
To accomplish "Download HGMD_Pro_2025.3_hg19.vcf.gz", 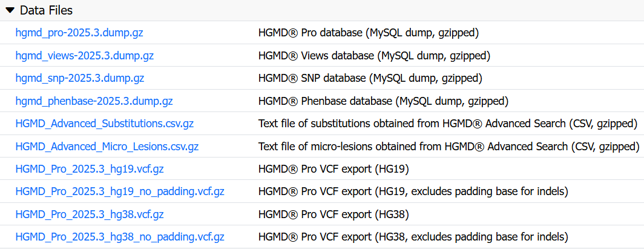I will tap(90, 169).
